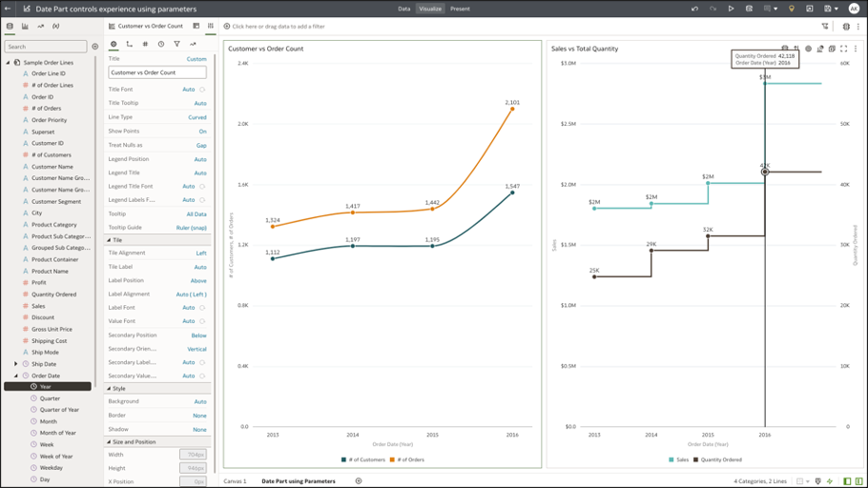Switch to the Present tab

coord(460,9)
